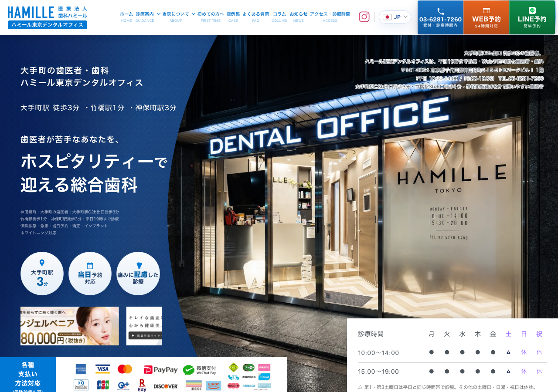Go to ホーム HOME in navigation
Viewport: 558px width, 392px height.
126,17
